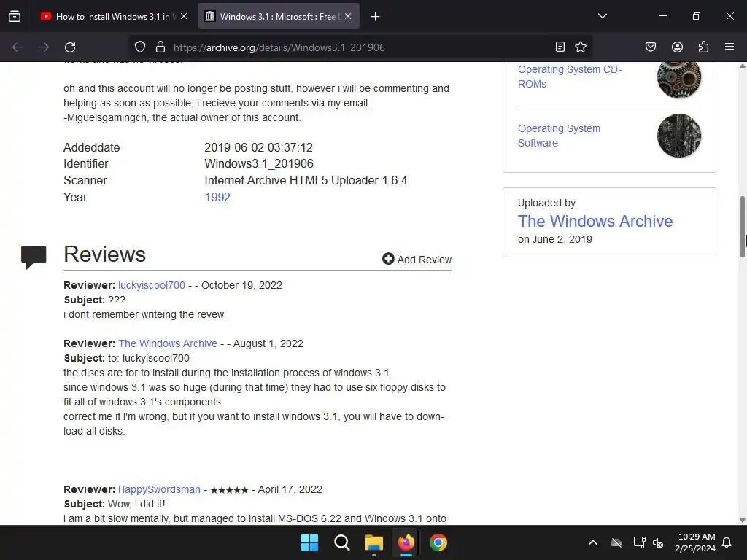Close the Windows 3.1 archive tab
Image resolution: width=747 pixels, height=560 pixels.
click(x=348, y=16)
